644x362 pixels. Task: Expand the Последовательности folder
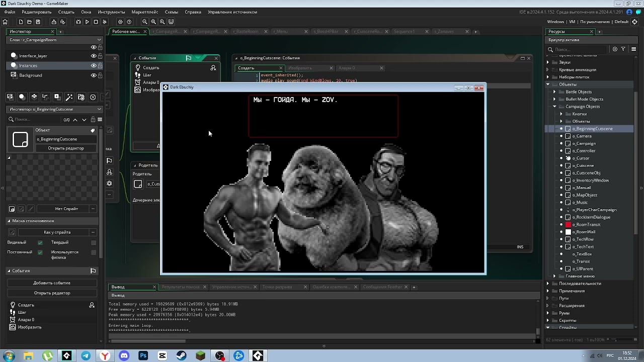548,284
